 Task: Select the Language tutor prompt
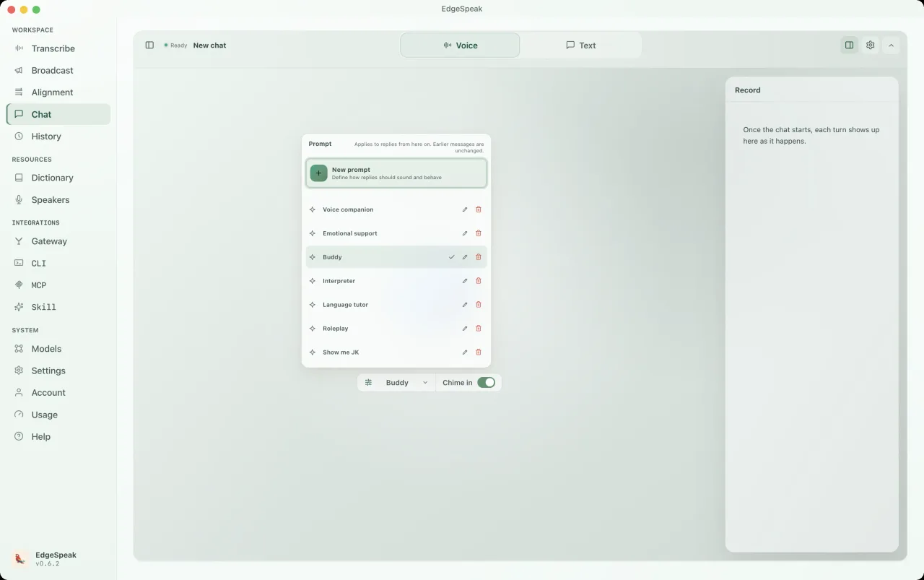point(396,305)
